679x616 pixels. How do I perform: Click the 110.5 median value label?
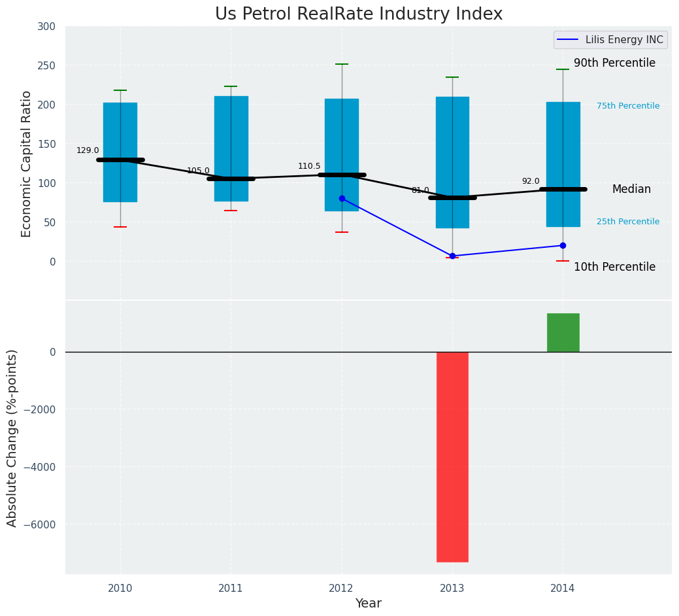(309, 166)
